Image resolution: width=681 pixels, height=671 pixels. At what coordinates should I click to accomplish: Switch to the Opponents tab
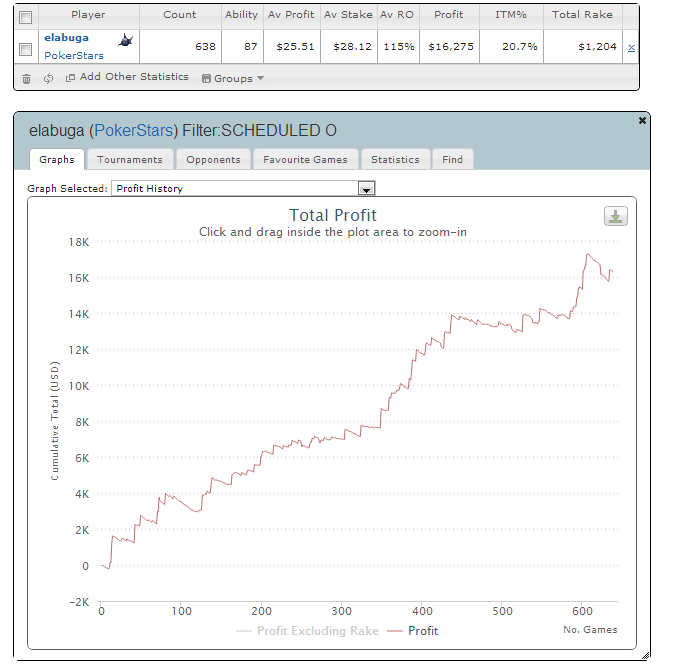point(213,159)
